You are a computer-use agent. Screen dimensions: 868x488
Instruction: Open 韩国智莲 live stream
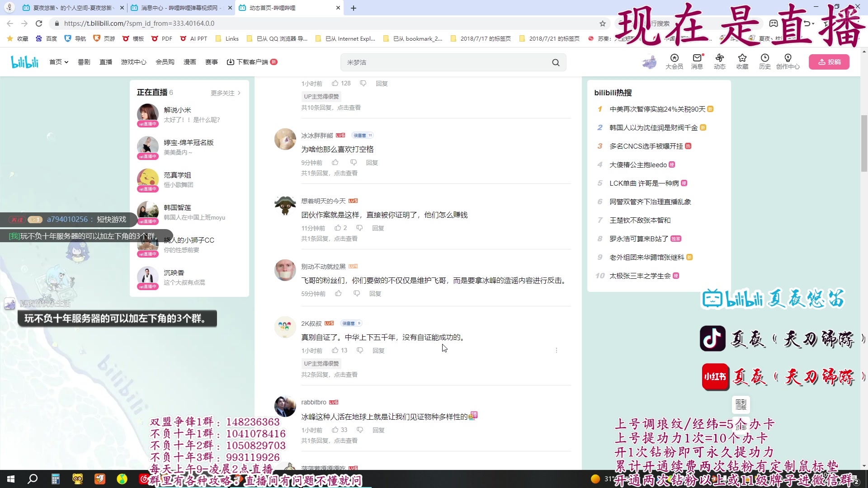(x=177, y=207)
